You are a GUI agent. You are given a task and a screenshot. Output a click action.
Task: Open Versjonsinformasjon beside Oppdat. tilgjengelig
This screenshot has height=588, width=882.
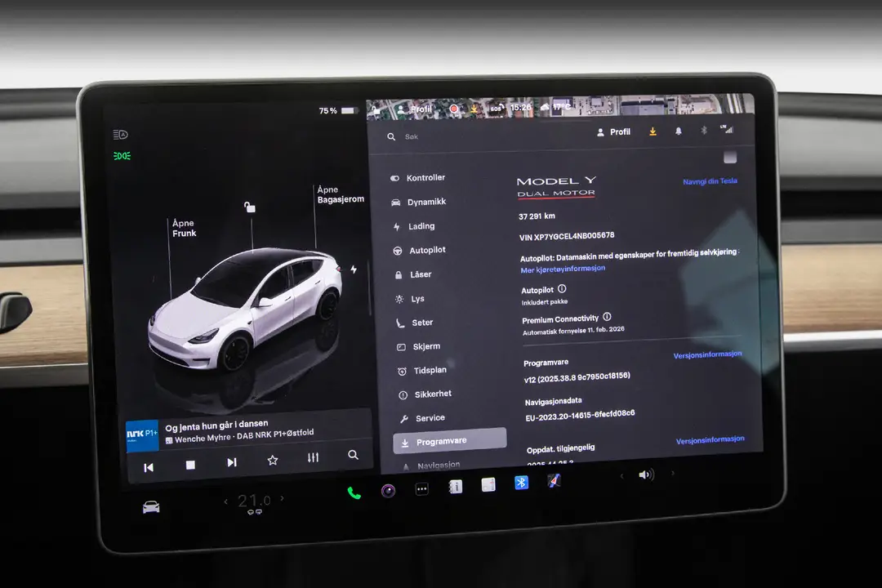coord(710,439)
